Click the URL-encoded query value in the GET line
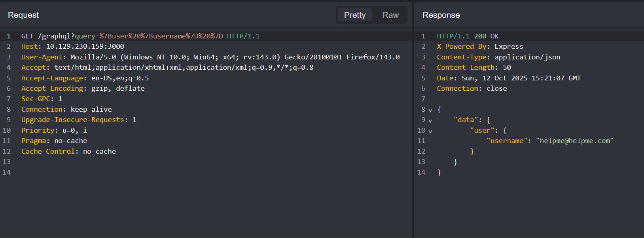 [x=161, y=36]
